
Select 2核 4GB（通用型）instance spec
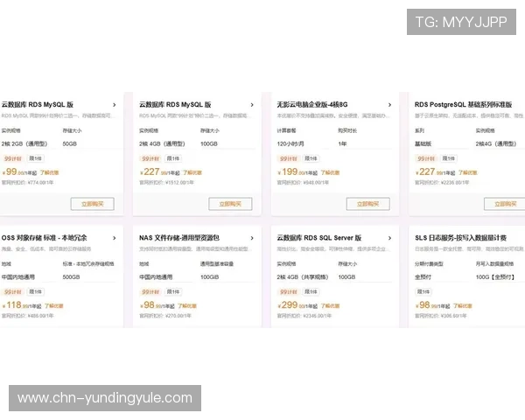coord(162,144)
